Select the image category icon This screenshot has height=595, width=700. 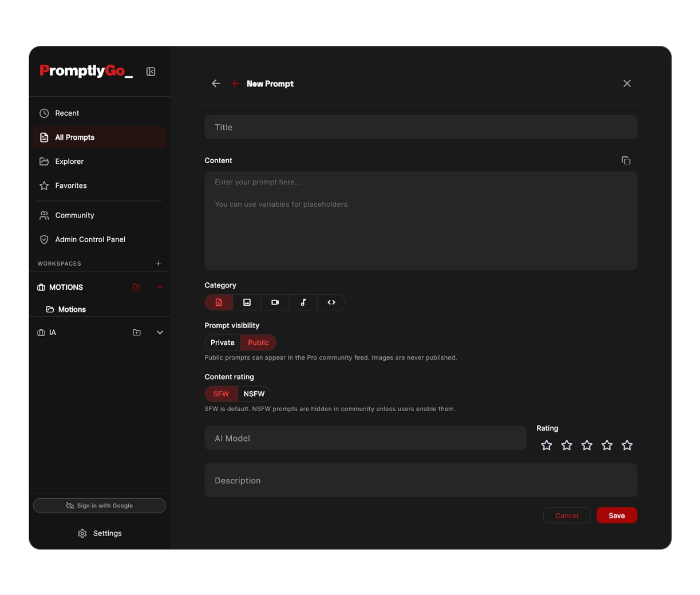247,302
